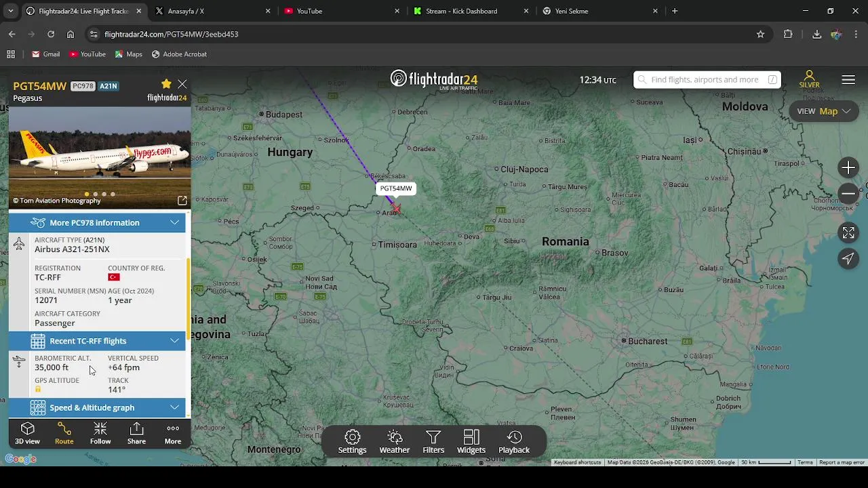Viewport: 868px width, 488px height.
Task: Expand Recent TC-RFF flights section
Action: tap(97, 341)
